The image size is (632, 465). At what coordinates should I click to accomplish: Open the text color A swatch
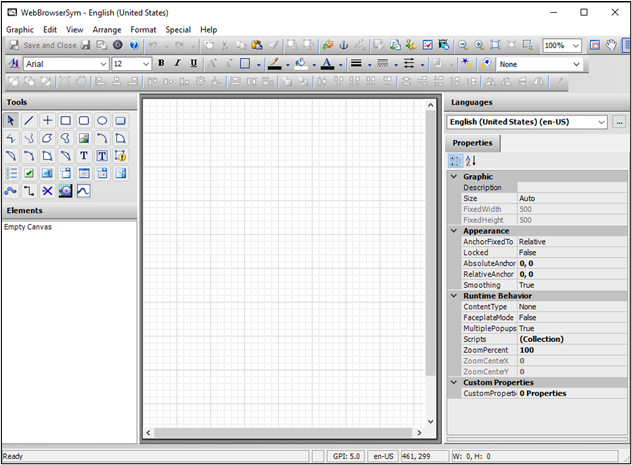coord(327,64)
